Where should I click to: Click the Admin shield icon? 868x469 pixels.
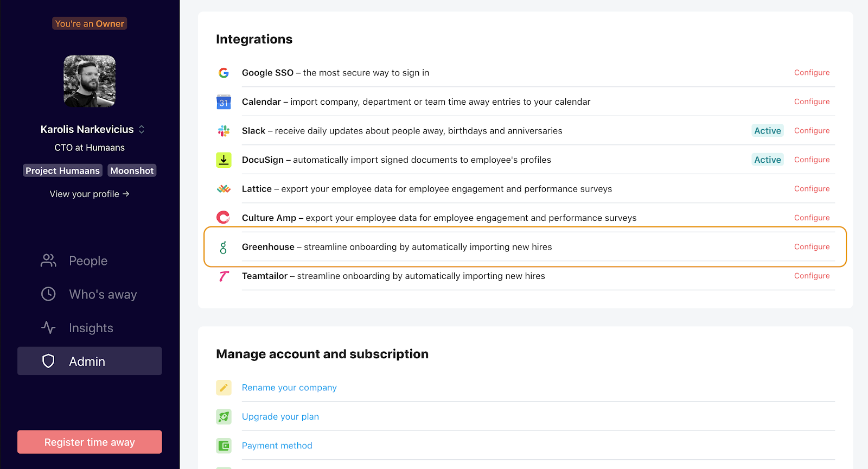tap(48, 361)
